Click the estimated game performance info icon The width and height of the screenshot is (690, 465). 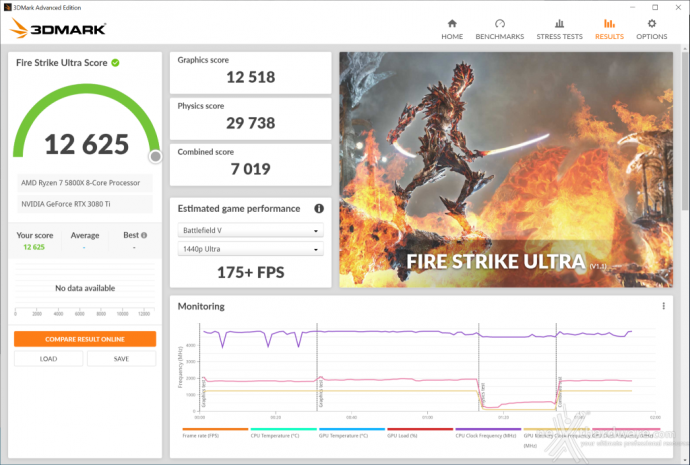(319, 209)
